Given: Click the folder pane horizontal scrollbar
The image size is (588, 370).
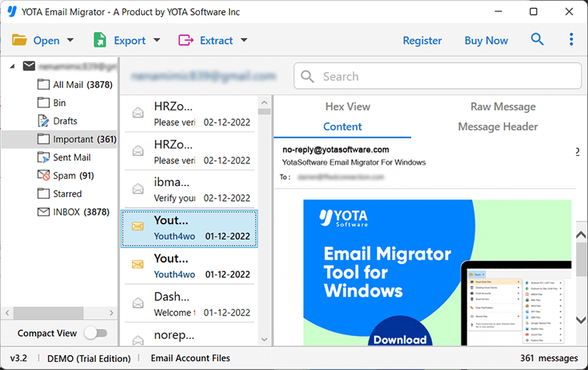Looking at the screenshot, I should tap(60, 313).
